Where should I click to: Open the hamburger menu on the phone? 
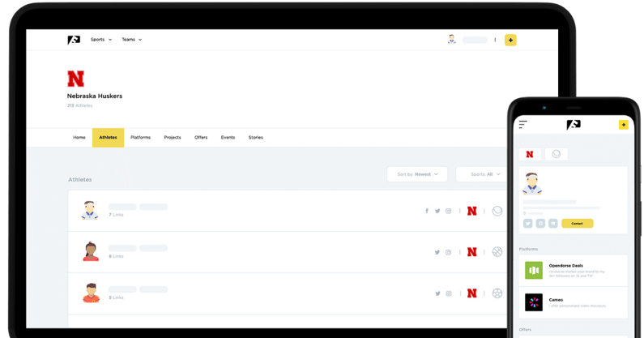(x=522, y=125)
